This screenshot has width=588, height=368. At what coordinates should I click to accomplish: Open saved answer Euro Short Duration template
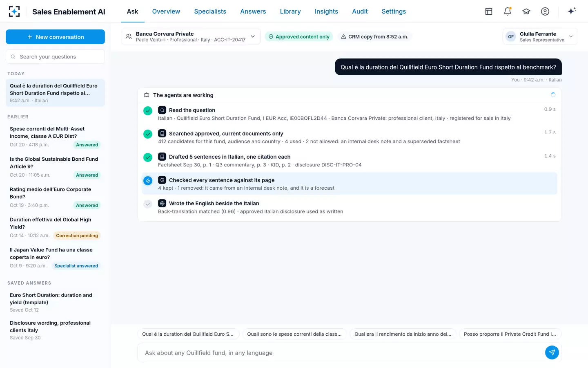coord(55,302)
